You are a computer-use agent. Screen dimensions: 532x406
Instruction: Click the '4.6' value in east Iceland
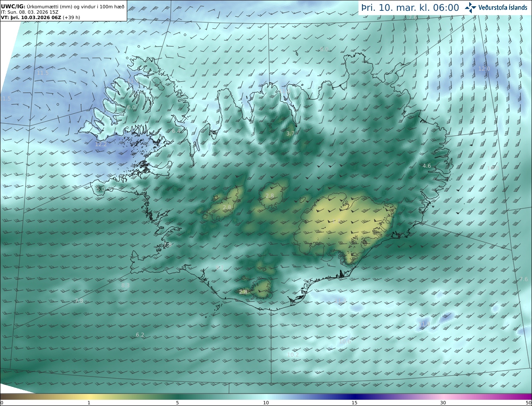[427, 166]
